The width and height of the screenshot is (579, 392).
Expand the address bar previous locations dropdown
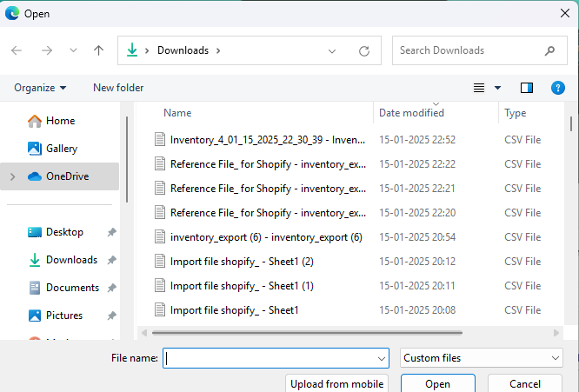tap(332, 50)
